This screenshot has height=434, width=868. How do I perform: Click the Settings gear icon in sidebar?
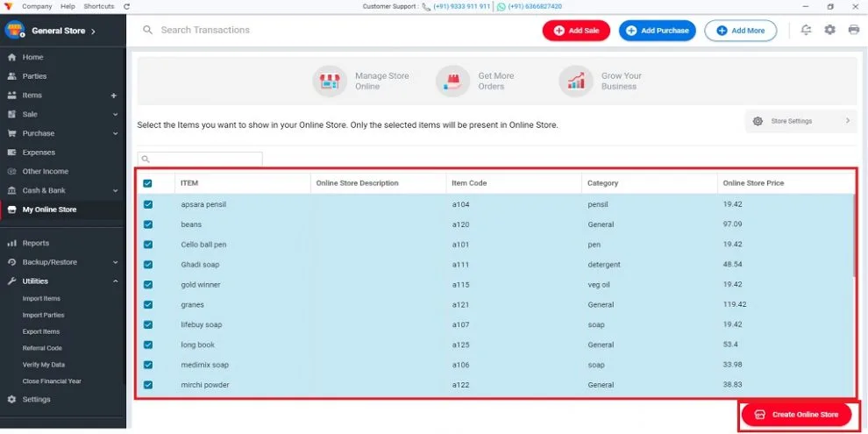click(11, 399)
